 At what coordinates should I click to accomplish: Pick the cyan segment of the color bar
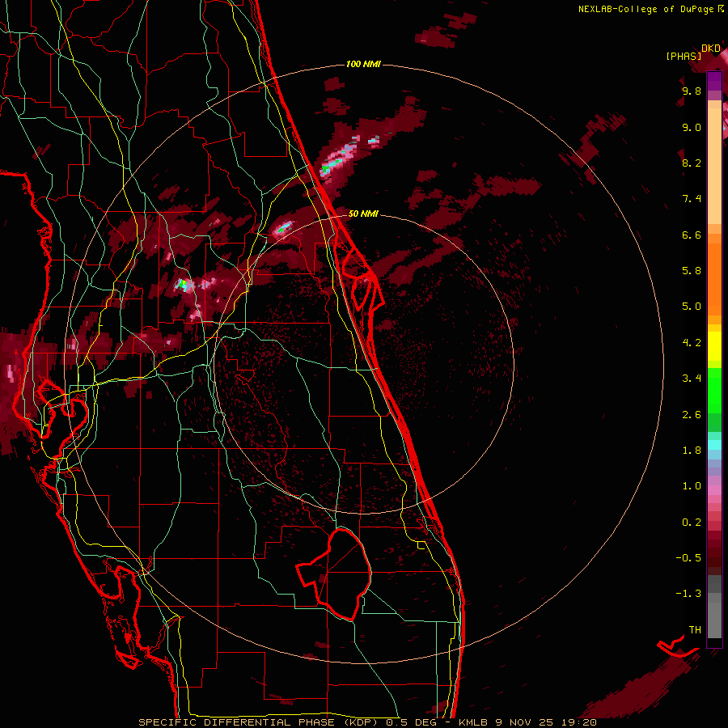click(x=714, y=445)
